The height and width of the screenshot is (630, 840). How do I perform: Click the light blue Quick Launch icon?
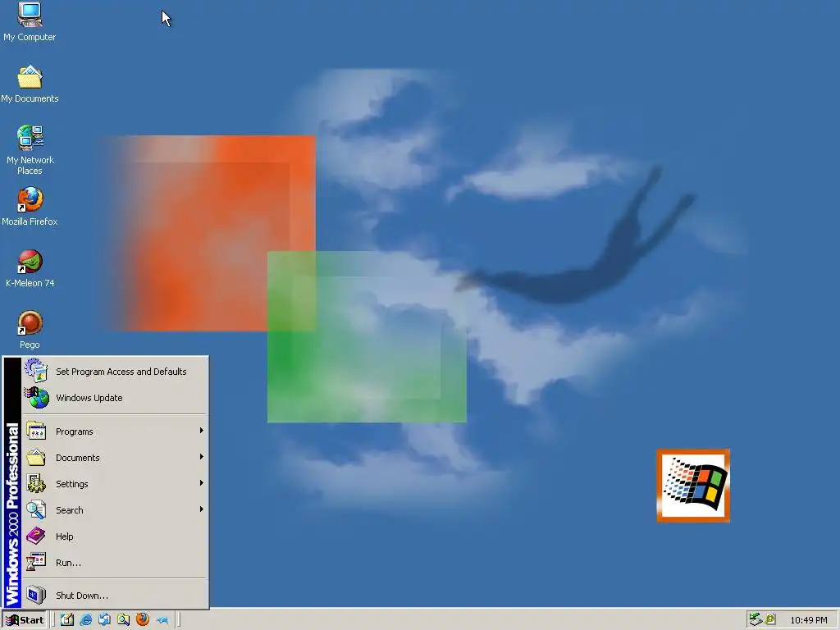tap(162, 620)
